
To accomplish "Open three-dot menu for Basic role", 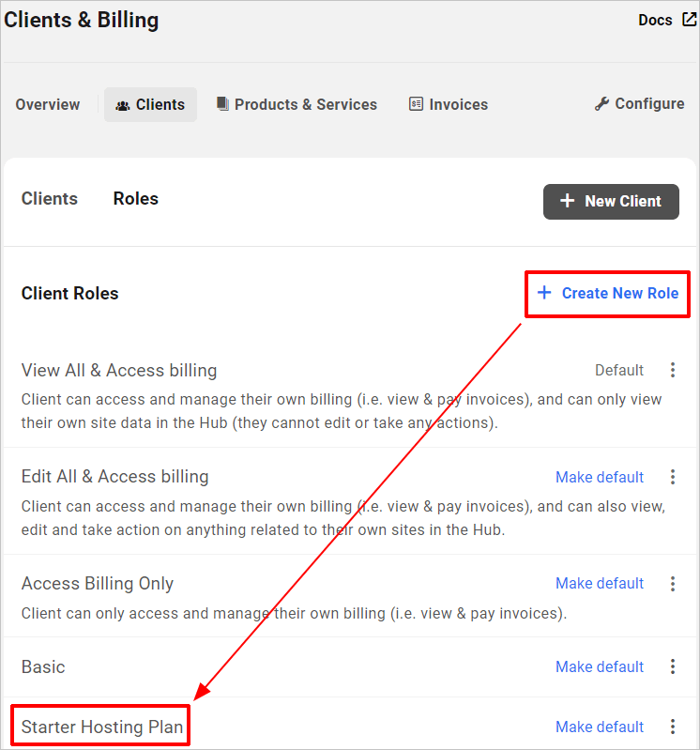I will (672, 666).
